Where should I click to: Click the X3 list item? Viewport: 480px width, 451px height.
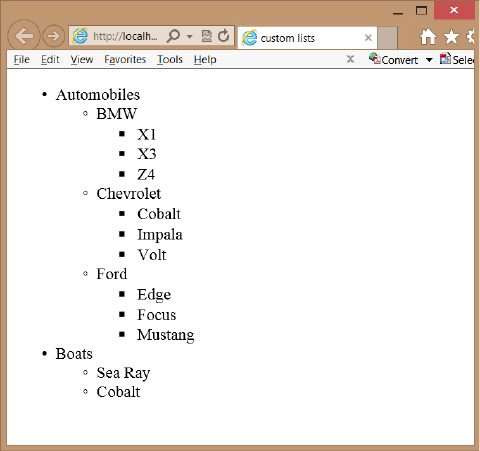(x=147, y=154)
